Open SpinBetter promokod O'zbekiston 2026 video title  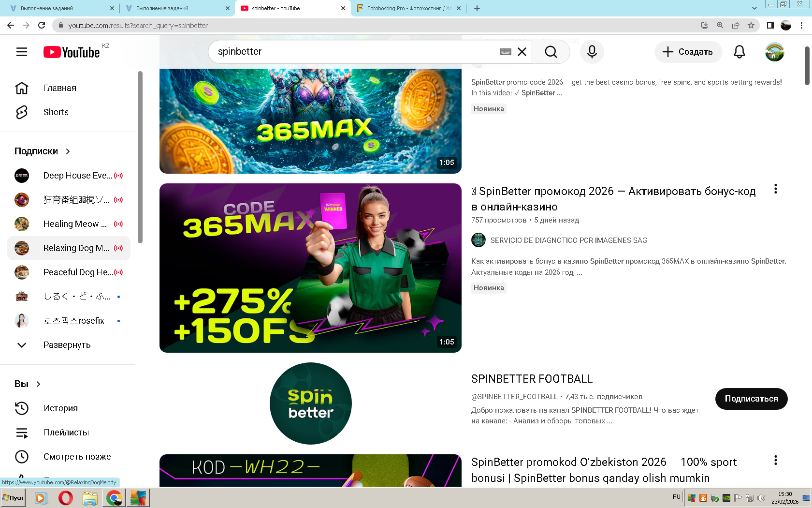(604, 470)
